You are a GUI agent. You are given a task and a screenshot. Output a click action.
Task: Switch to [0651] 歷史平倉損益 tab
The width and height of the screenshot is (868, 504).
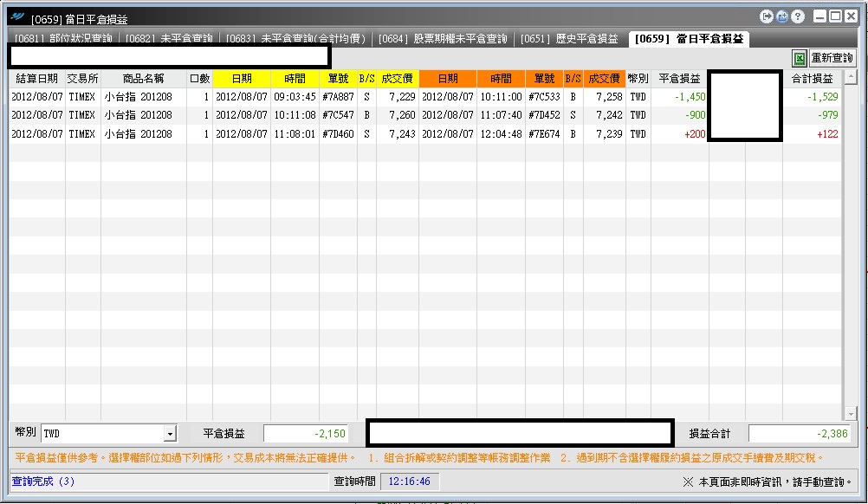coord(569,38)
